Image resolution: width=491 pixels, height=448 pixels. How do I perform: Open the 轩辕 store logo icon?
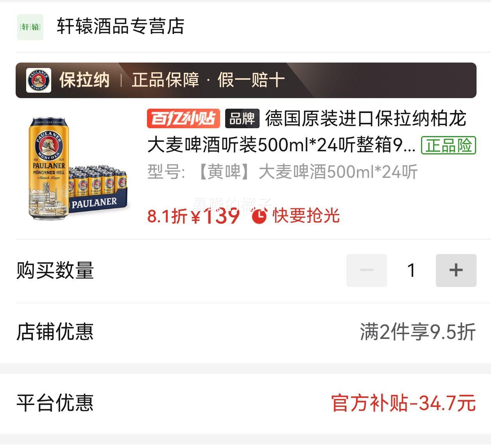(x=30, y=27)
